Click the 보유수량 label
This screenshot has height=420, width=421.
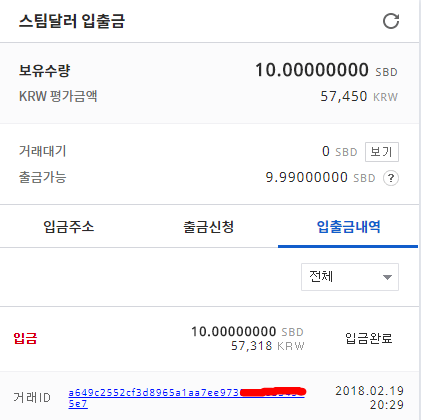click(x=45, y=71)
